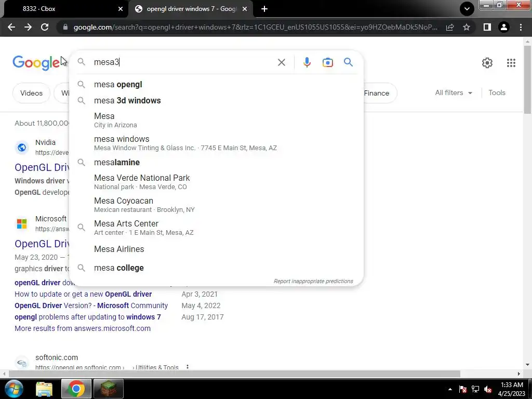Open options dots beside softonic result

(187, 367)
